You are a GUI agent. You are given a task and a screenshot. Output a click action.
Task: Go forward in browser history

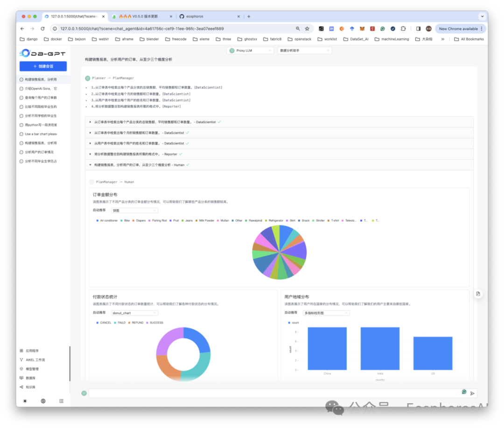point(32,28)
